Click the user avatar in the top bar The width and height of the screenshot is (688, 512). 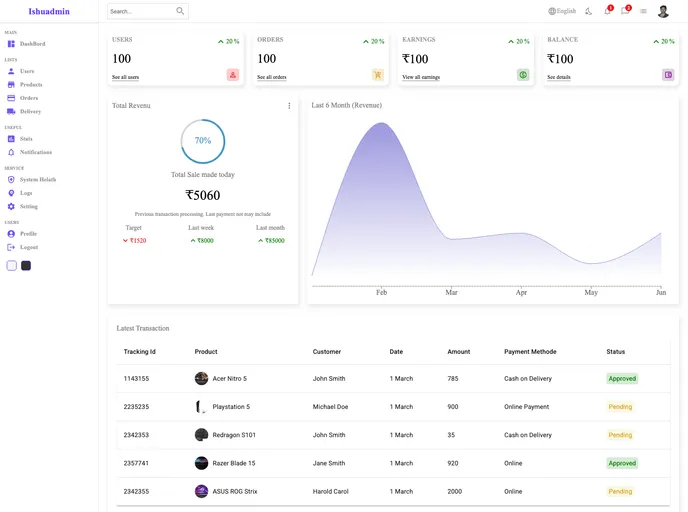tap(663, 11)
